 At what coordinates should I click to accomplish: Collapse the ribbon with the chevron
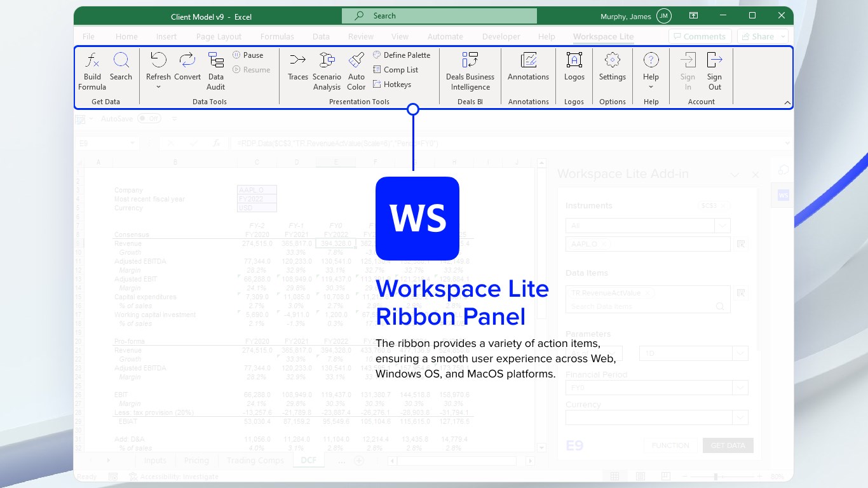[787, 102]
